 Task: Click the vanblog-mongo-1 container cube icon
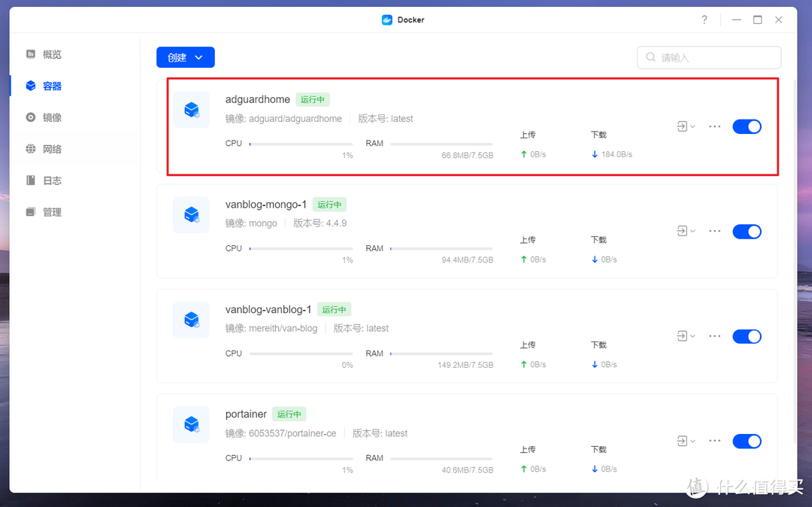[191, 215]
